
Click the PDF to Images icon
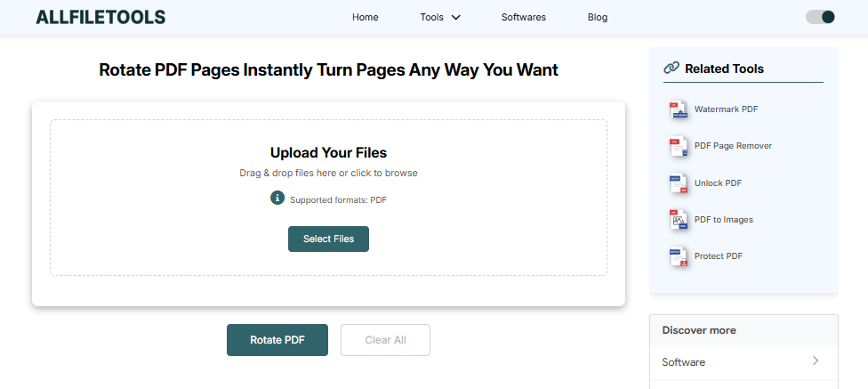point(679,220)
